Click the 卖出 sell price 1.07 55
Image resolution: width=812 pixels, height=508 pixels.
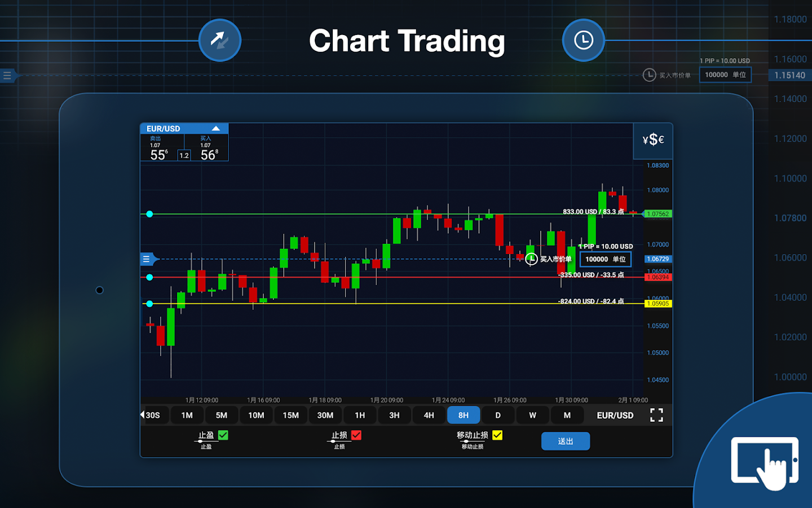click(x=159, y=148)
